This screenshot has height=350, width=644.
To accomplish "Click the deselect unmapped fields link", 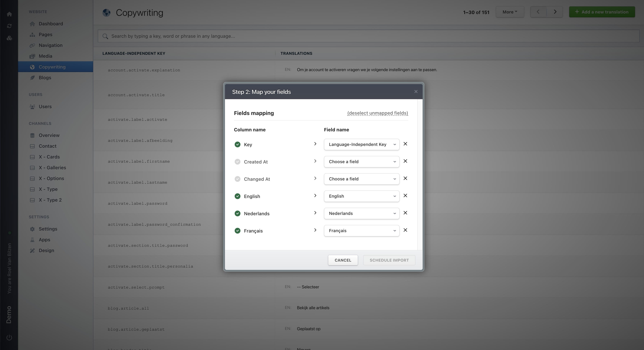I will pos(378,113).
